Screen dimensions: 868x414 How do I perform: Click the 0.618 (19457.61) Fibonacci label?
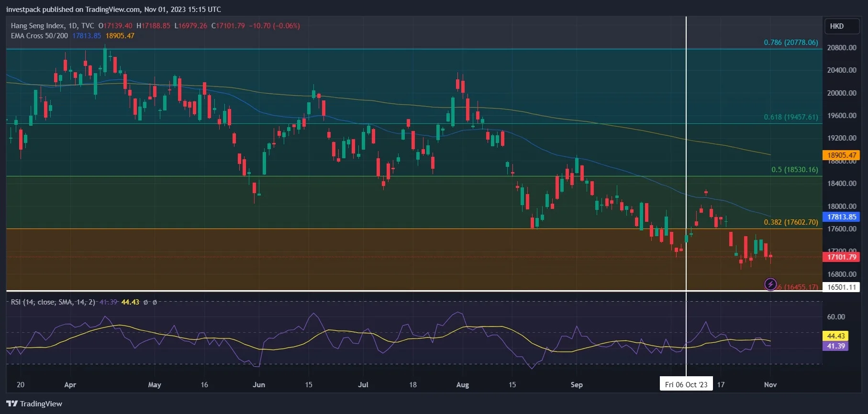[791, 117]
